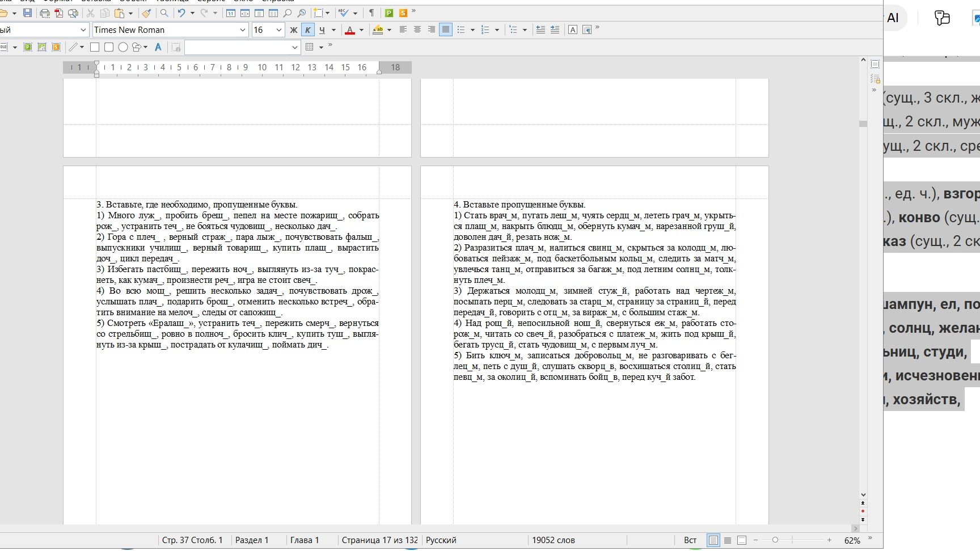Image resolution: width=980 pixels, height=551 pixels.
Task: Toggle italic formatting with the К button
Action: tap(308, 30)
